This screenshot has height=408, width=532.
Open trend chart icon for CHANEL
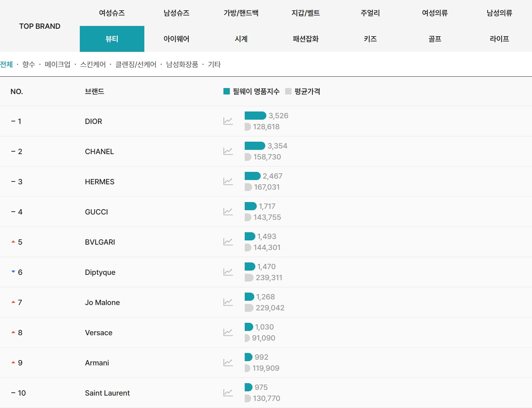pyautogui.click(x=228, y=151)
